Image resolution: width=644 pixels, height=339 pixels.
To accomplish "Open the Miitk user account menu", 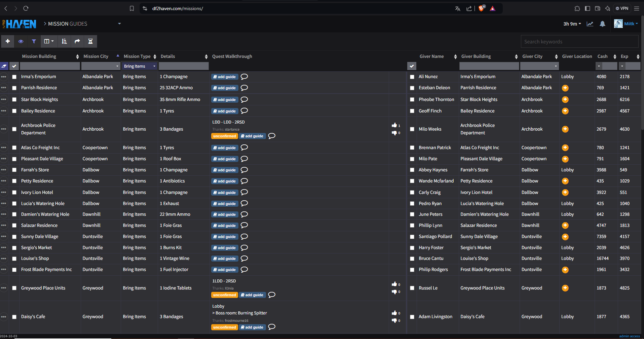I will pyautogui.click(x=626, y=24).
